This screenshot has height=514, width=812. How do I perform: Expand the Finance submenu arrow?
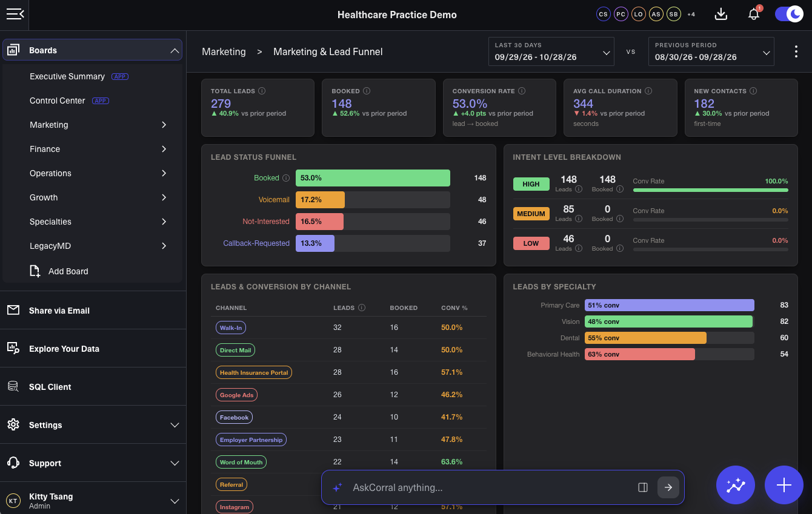(x=164, y=149)
